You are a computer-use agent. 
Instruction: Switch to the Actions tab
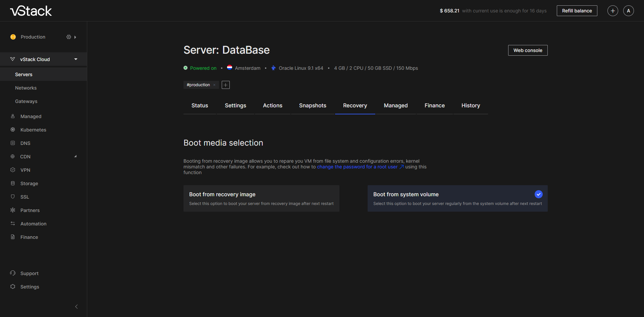coord(273,106)
